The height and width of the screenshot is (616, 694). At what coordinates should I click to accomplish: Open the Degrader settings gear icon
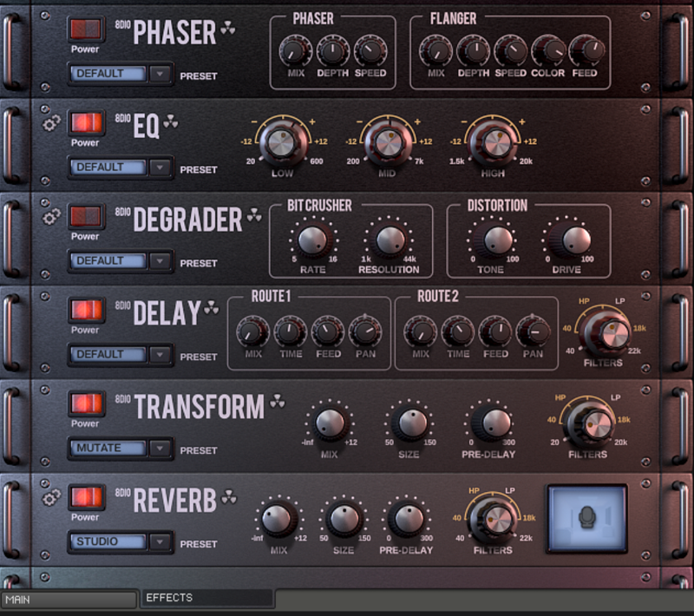(x=51, y=217)
